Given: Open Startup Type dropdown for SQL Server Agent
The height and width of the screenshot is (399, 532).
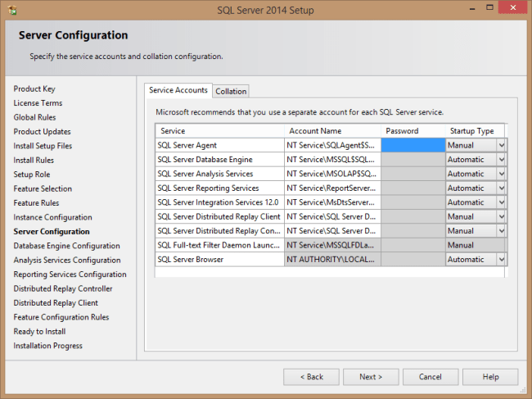Looking at the screenshot, I should pos(501,145).
